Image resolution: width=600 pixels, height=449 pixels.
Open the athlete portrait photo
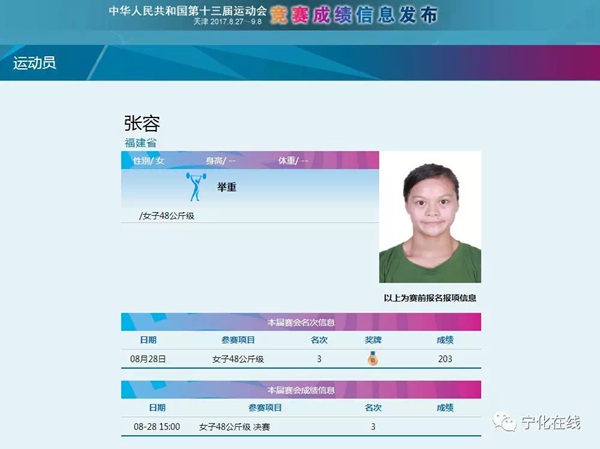pyautogui.click(x=429, y=217)
